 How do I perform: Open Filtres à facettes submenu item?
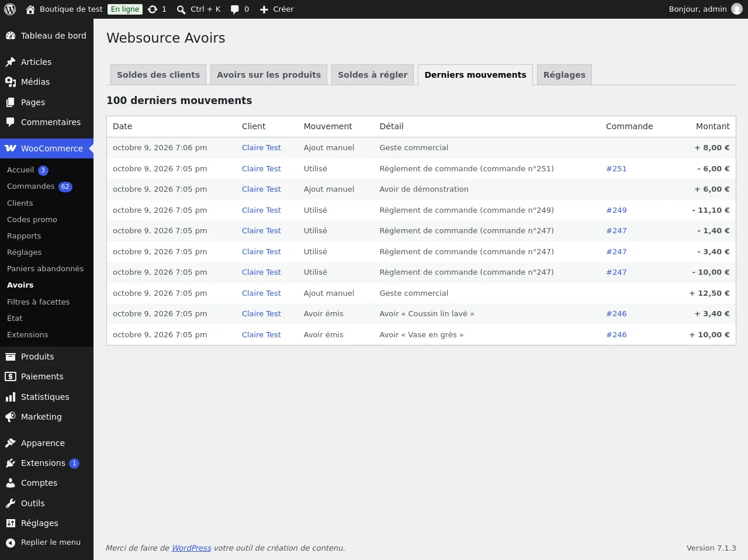click(39, 302)
